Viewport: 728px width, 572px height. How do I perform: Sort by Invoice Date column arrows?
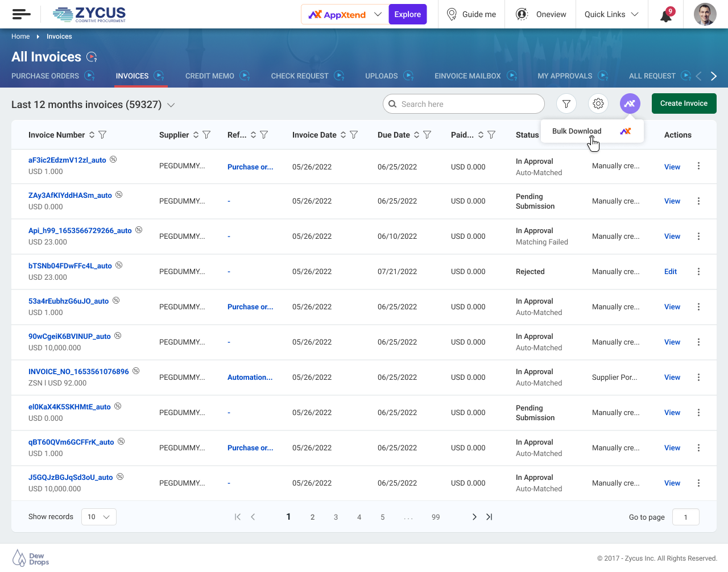343,135
